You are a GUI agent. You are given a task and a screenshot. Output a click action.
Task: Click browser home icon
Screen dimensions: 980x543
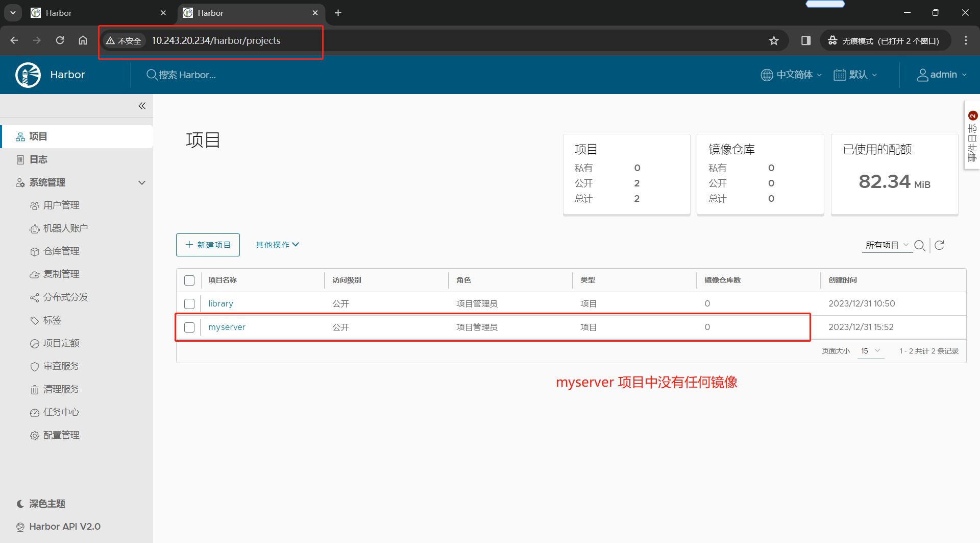[83, 40]
